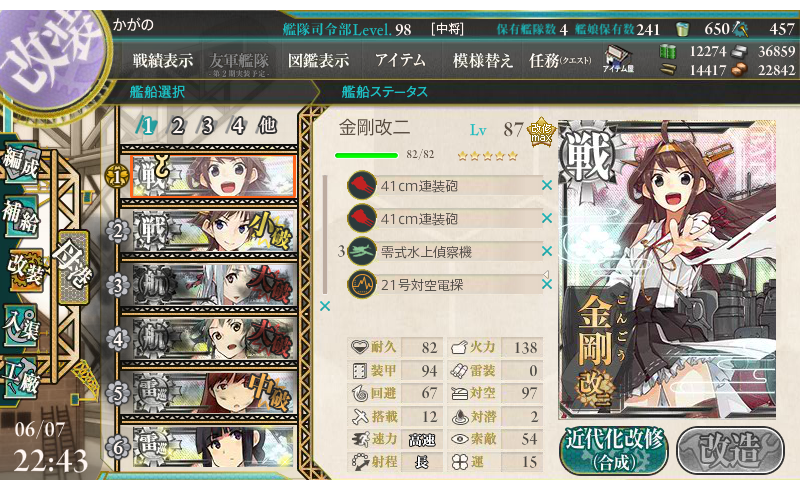Click the 21号対空電探 radar equipment icon
Image resolution: width=800 pixels, height=480 pixels.
[x=362, y=285]
